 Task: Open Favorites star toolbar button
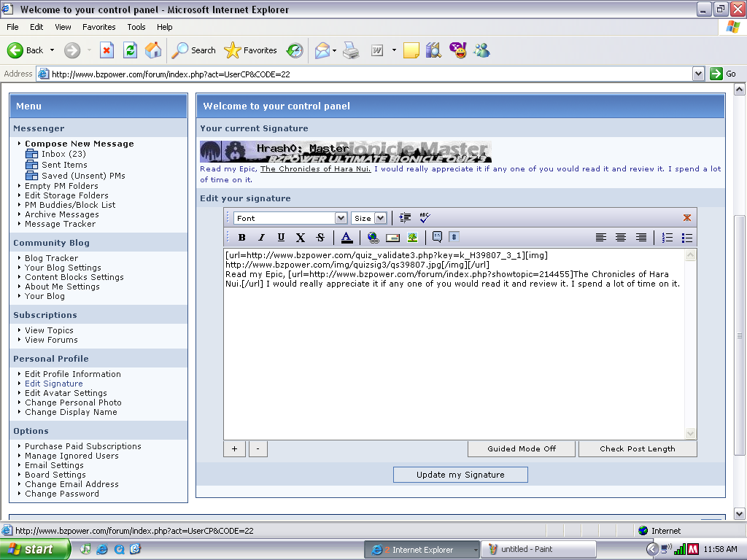pos(251,50)
